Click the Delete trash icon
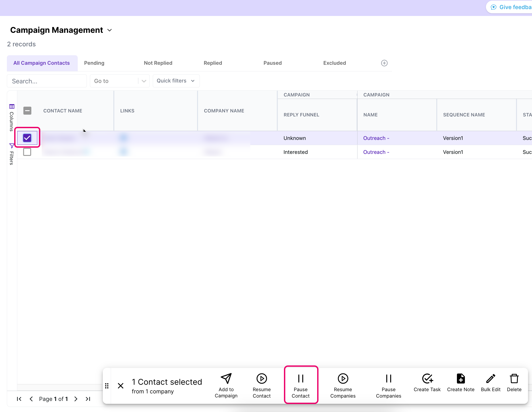 click(514, 379)
